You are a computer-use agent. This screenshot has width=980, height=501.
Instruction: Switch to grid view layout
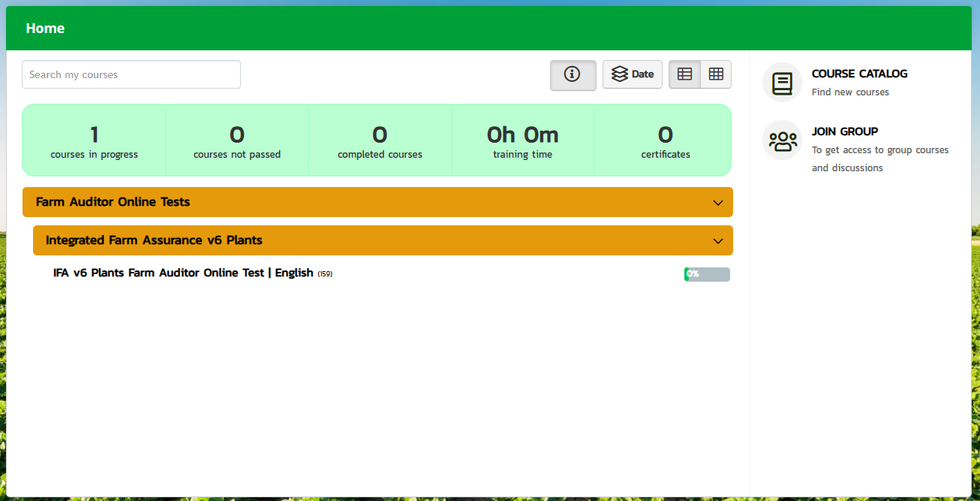716,74
